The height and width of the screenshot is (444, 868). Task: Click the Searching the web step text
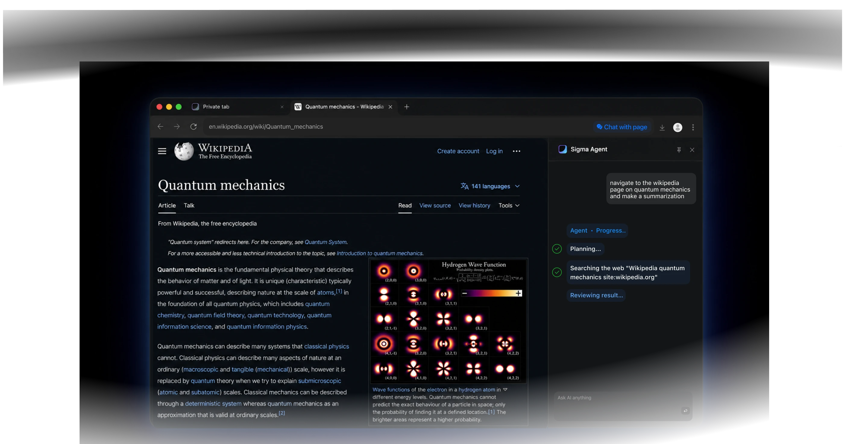click(x=627, y=273)
